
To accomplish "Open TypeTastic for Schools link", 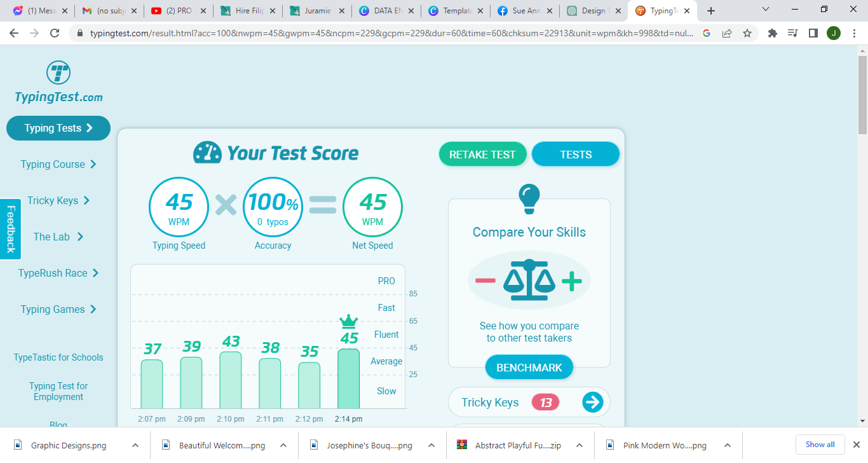I will (58, 357).
